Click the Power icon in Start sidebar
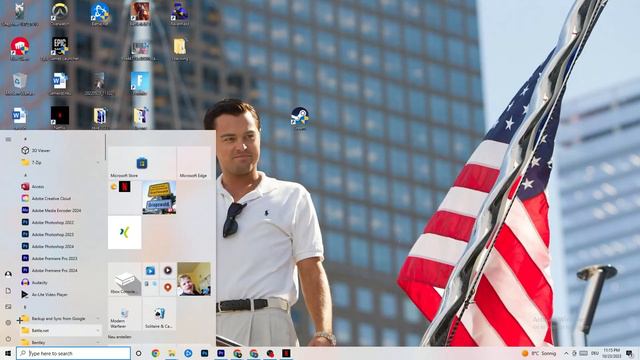Screen dimensions: 640x360 click(x=8, y=339)
